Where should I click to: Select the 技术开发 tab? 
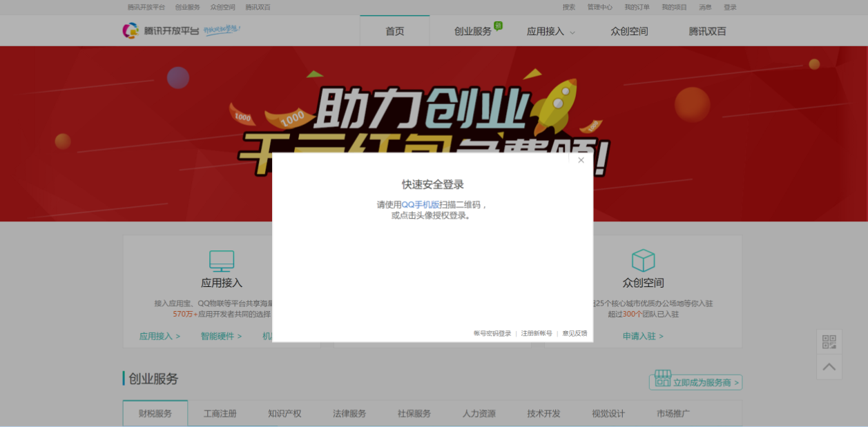pyautogui.click(x=543, y=413)
